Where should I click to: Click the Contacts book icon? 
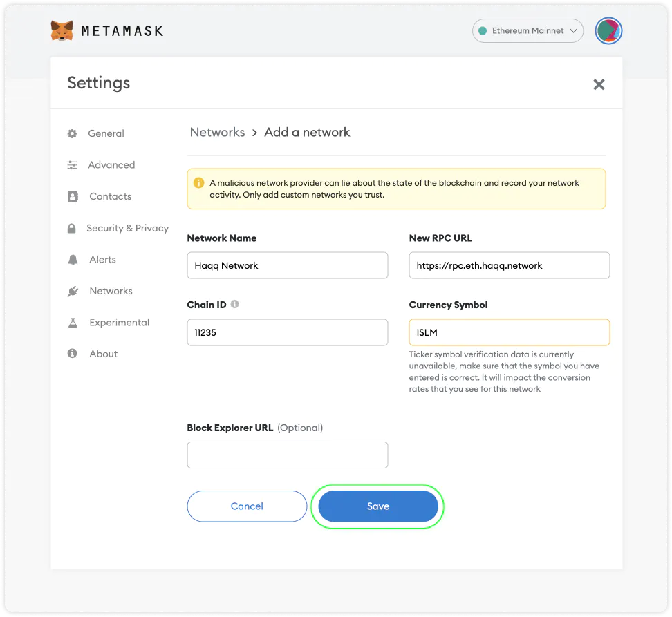coord(73,196)
